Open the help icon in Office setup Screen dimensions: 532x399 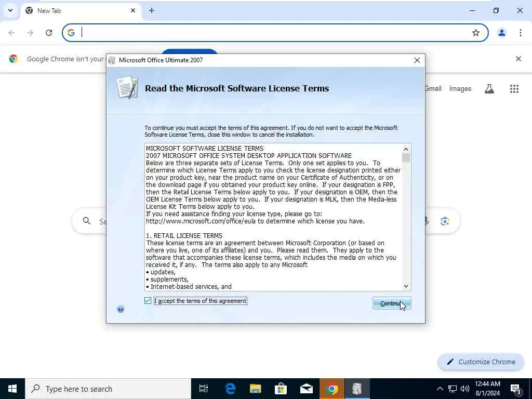pos(121,309)
